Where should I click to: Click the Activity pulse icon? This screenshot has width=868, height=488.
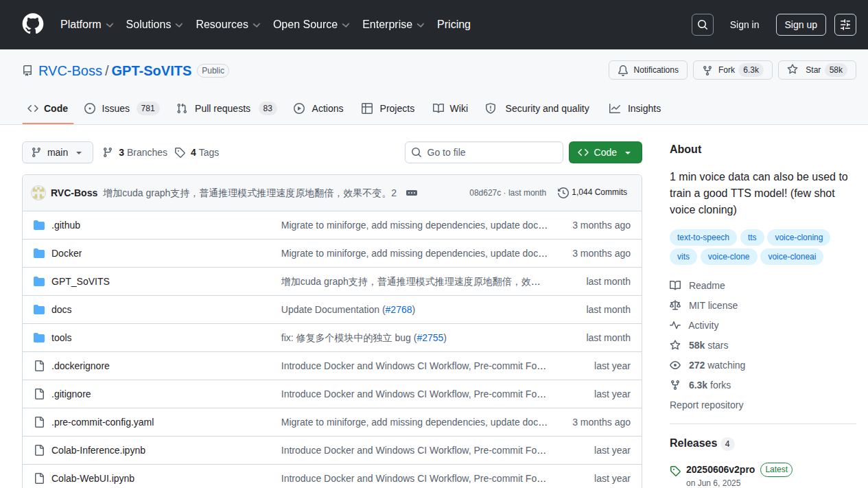pyautogui.click(x=675, y=325)
